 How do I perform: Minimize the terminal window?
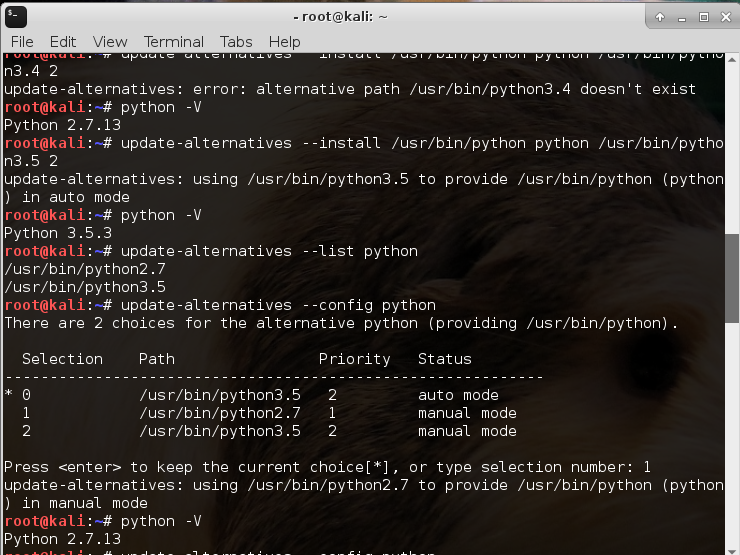coord(682,17)
